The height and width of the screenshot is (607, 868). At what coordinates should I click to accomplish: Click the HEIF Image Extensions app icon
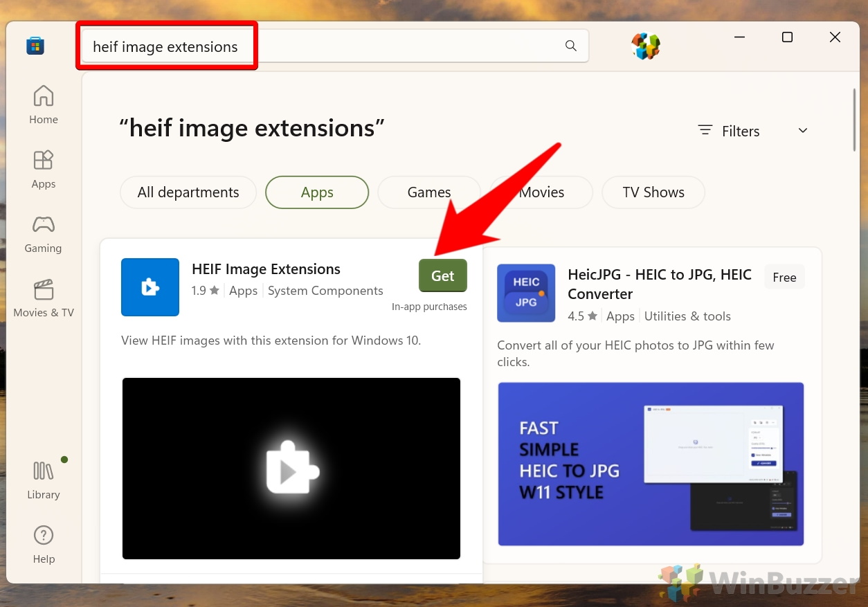click(x=150, y=287)
